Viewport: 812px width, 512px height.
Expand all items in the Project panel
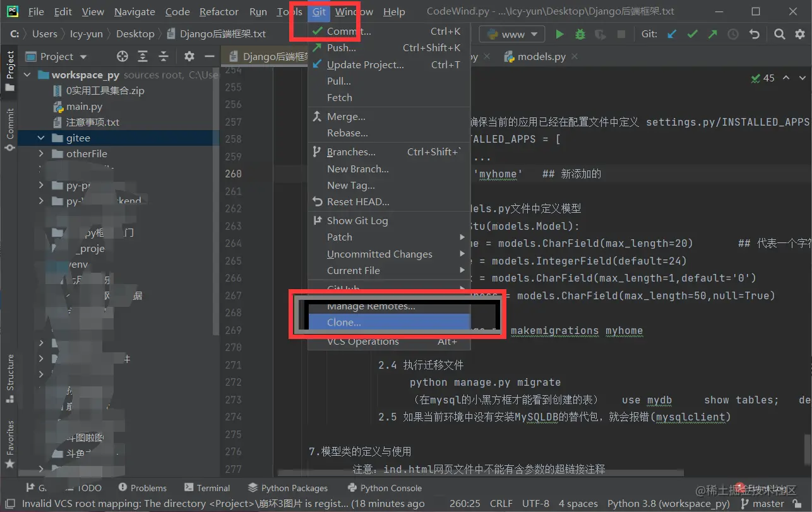coord(143,56)
